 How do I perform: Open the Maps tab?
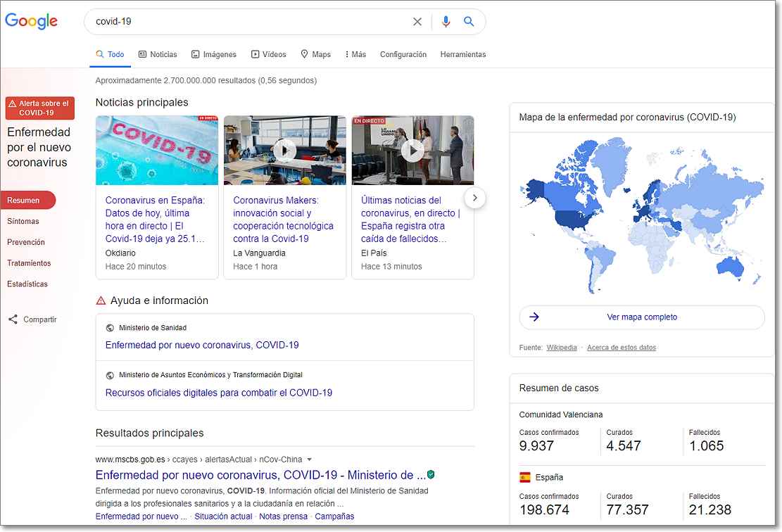(316, 54)
